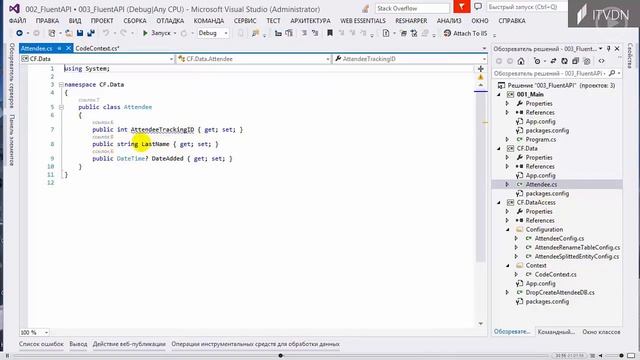Open the ОТЛАДКА menu

click(170, 20)
